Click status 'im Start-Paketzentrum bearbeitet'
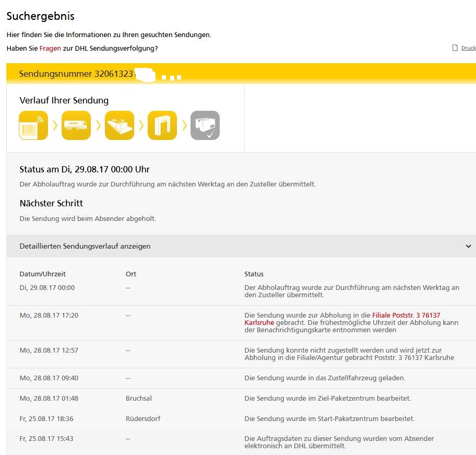 329,418
